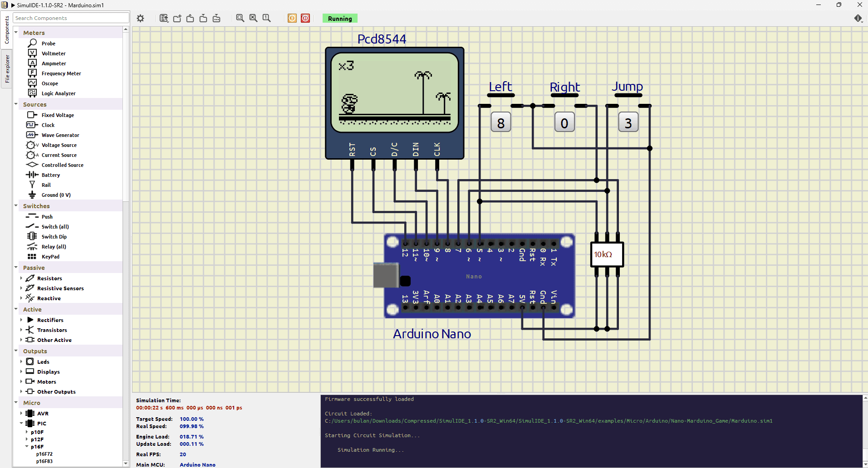This screenshot has width=868, height=468.
Task: Save circuit as a new file
Action: (x=216, y=19)
